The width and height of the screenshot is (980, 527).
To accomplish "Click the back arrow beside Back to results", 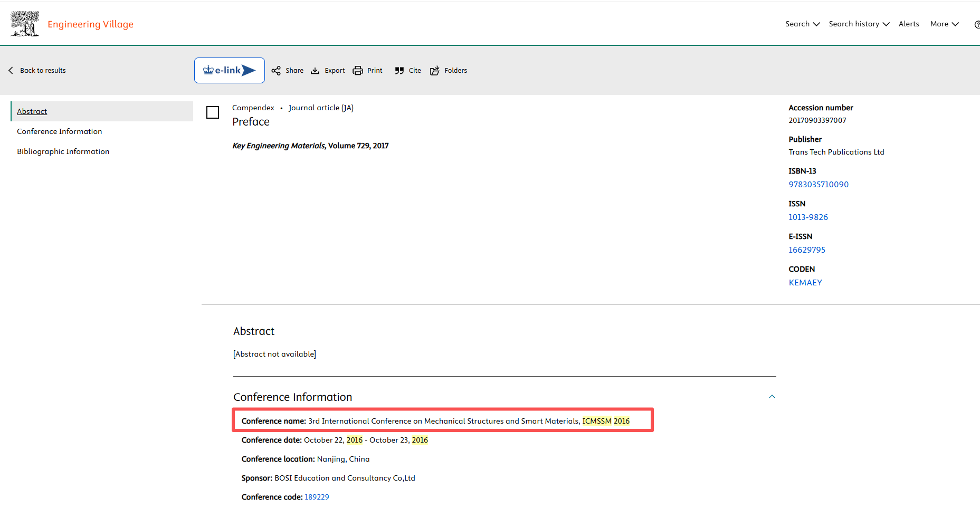I will [x=11, y=71].
